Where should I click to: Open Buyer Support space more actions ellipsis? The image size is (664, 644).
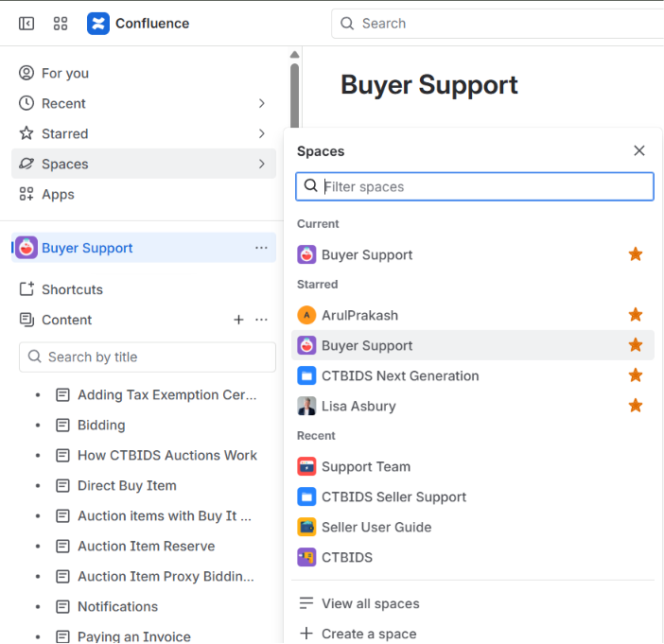point(261,248)
